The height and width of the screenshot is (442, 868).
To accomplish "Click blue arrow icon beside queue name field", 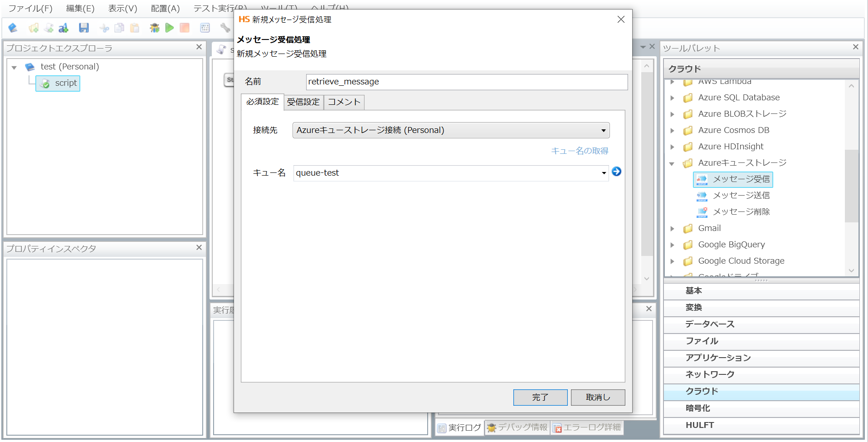I will (616, 172).
